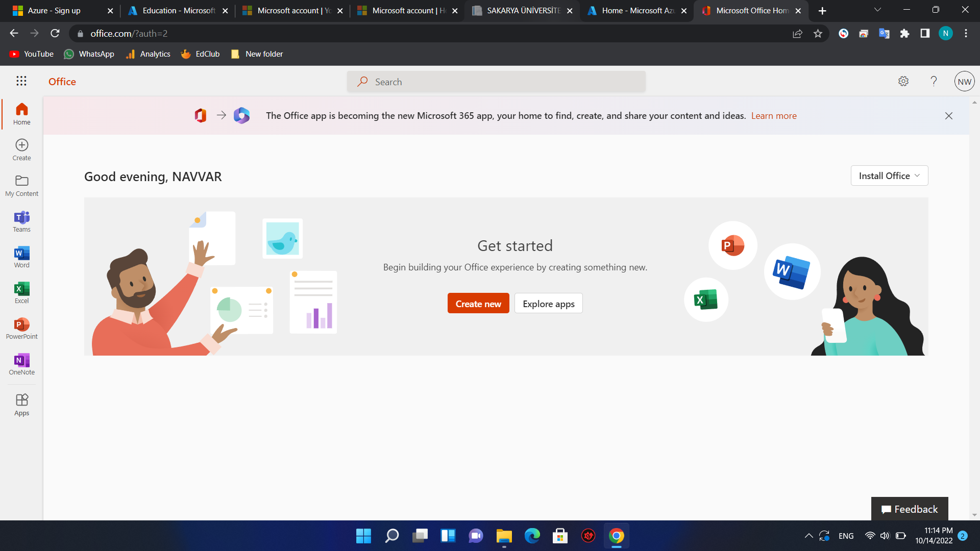Open the Apps section in sidebar
Screen dimensions: 980x551
pos(21,405)
